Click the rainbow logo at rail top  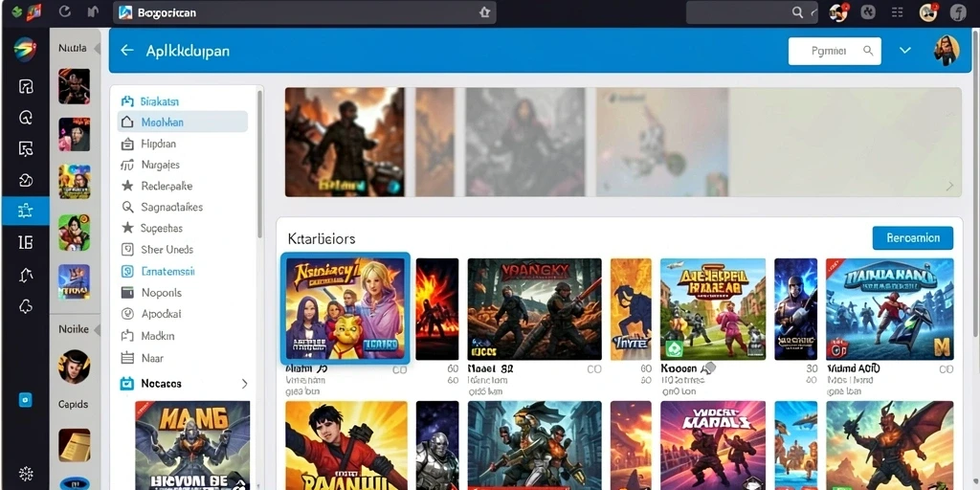[x=25, y=50]
